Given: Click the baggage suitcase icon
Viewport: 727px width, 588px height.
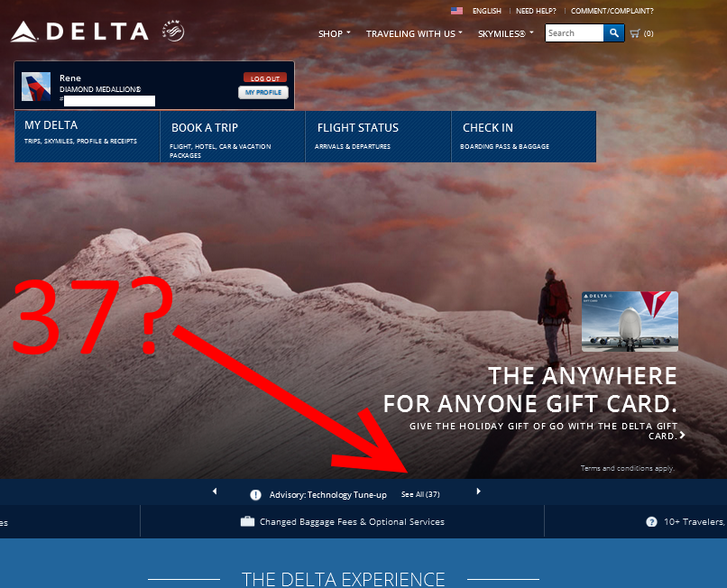Looking at the screenshot, I should coord(247,521).
